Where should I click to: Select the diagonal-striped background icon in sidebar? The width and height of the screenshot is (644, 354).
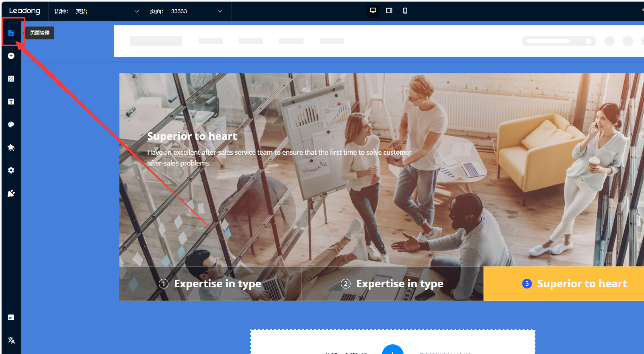point(11,79)
